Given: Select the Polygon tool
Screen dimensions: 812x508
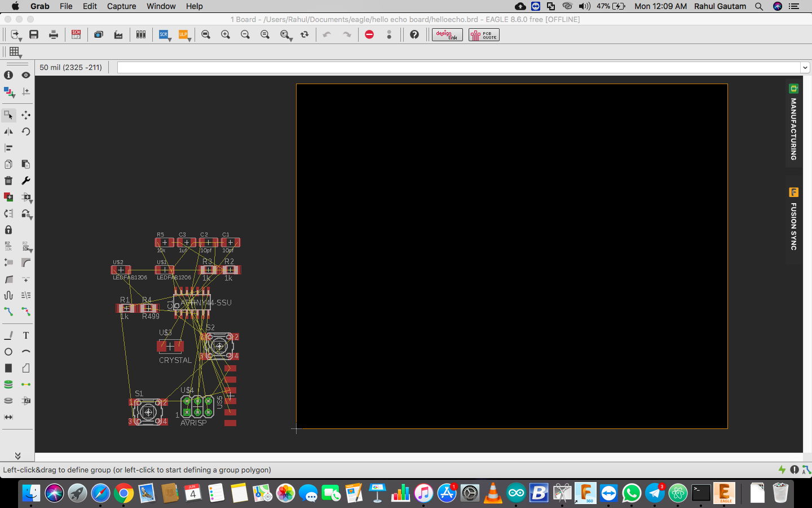Looking at the screenshot, I should [26, 368].
